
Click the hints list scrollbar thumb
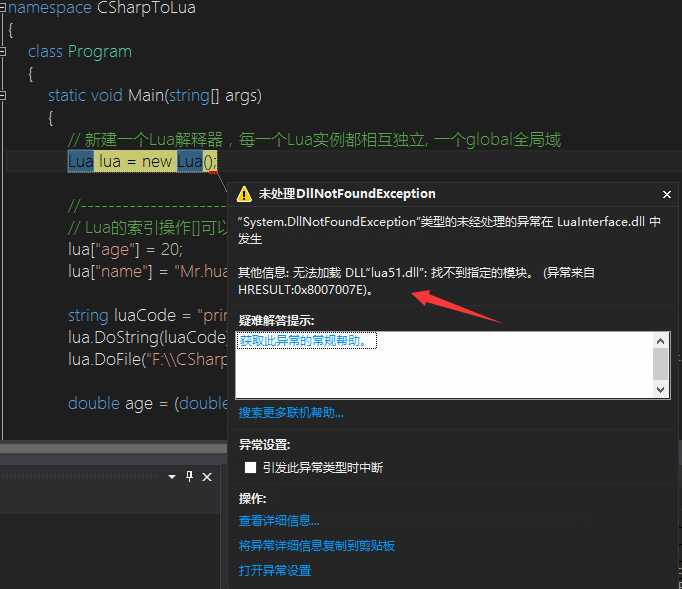(x=660, y=364)
